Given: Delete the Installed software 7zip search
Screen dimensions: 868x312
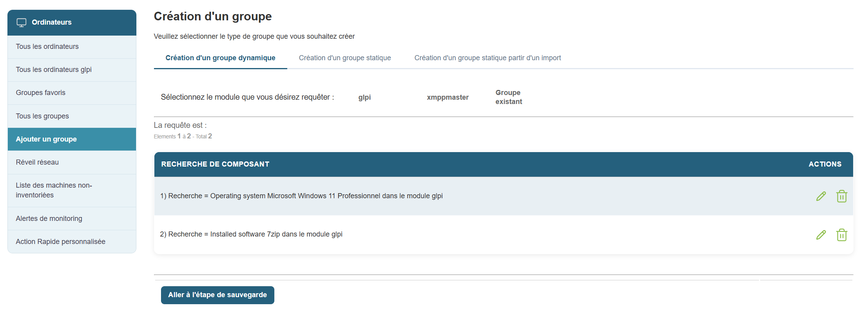Looking at the screenshot, I should 841,235.
